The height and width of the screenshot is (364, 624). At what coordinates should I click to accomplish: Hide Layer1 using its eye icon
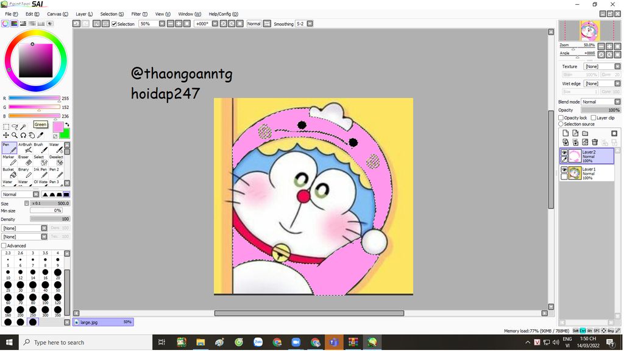click(564, 170)
